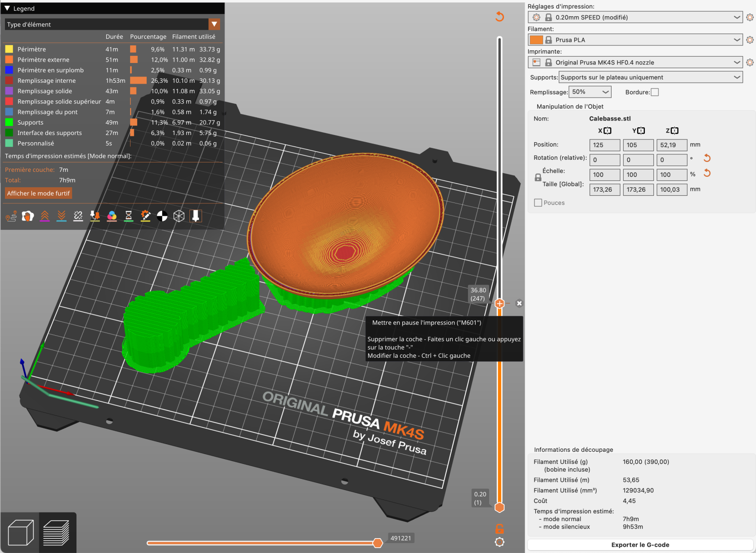This screenshot has height=553, width=756.
Task: Open print settings gear icon
Action: (x=750, y=18)
